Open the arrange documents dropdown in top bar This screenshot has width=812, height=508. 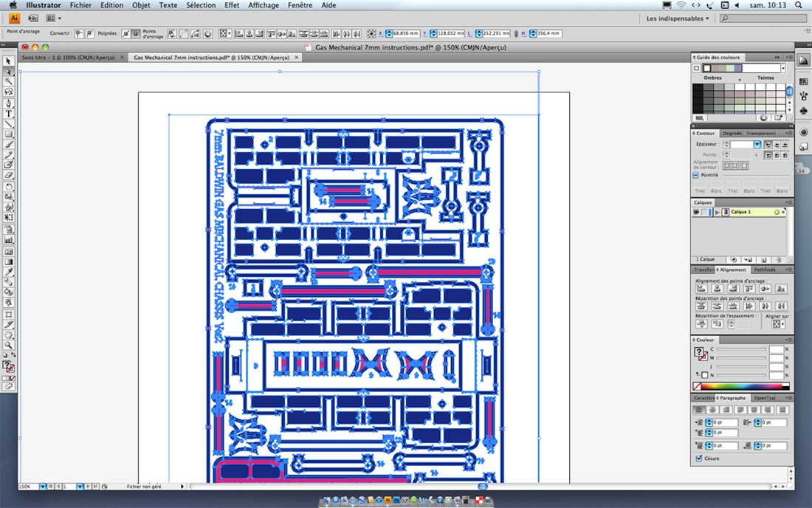(54, 18)
